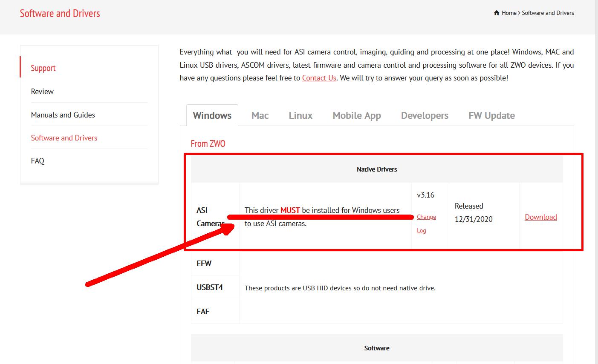Click the v3.16 version text
Viewport: 598px width, 364px height.
[x=425, y=195]
